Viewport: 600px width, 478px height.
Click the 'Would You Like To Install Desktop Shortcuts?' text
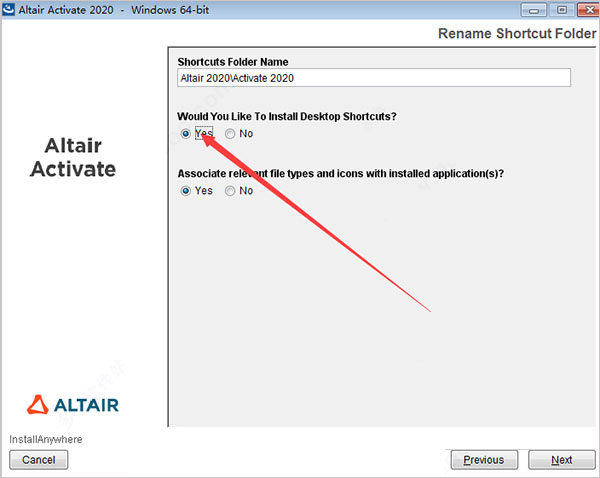(x=287, y=116)
